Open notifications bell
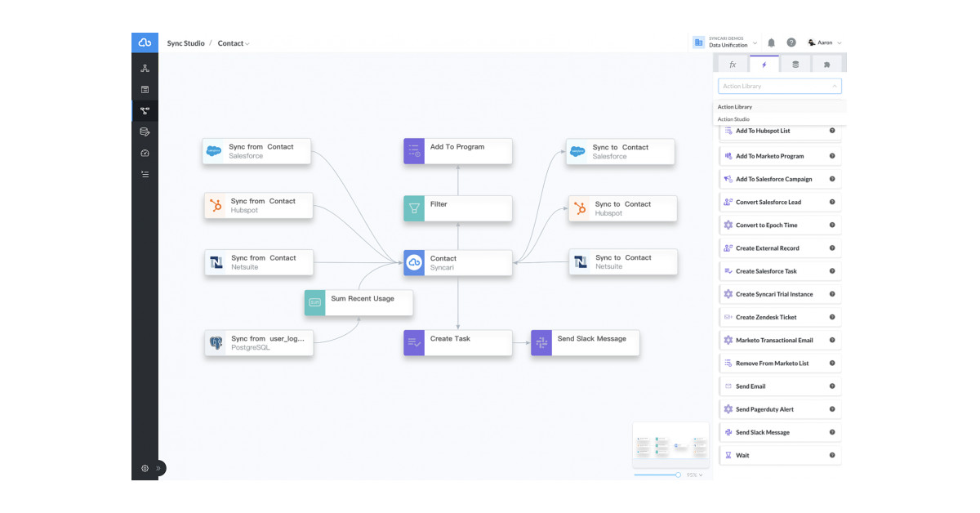 [771, 42]
